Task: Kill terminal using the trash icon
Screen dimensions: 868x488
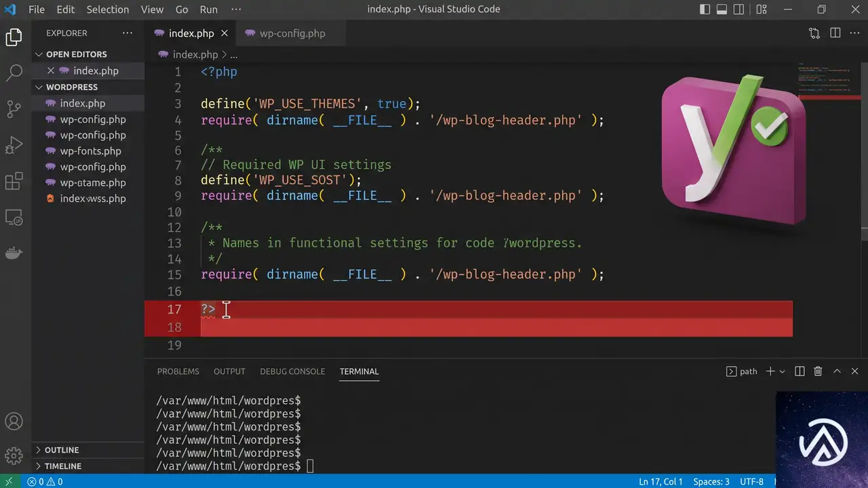Action: [818, 371]
